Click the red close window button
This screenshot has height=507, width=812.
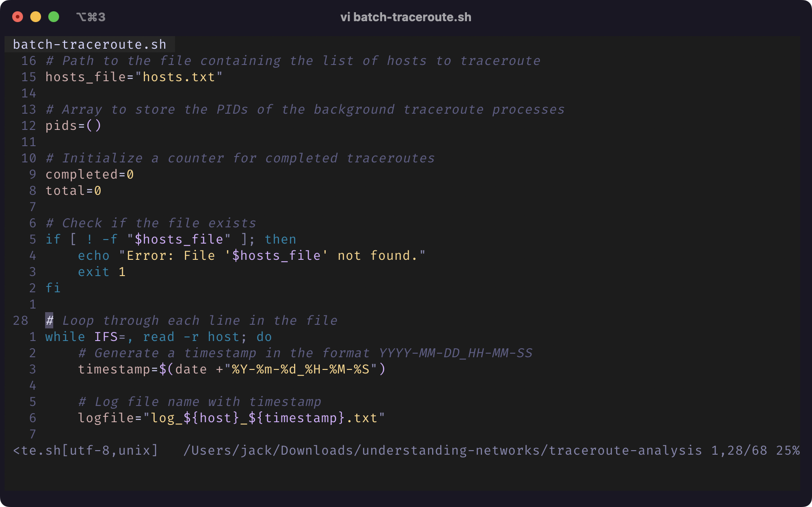tap(18, 17)
